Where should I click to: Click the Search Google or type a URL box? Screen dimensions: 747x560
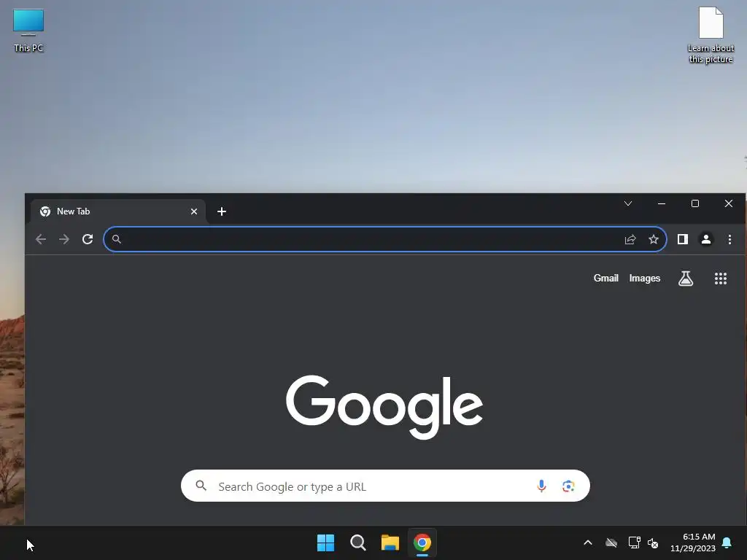pos(385,486)
